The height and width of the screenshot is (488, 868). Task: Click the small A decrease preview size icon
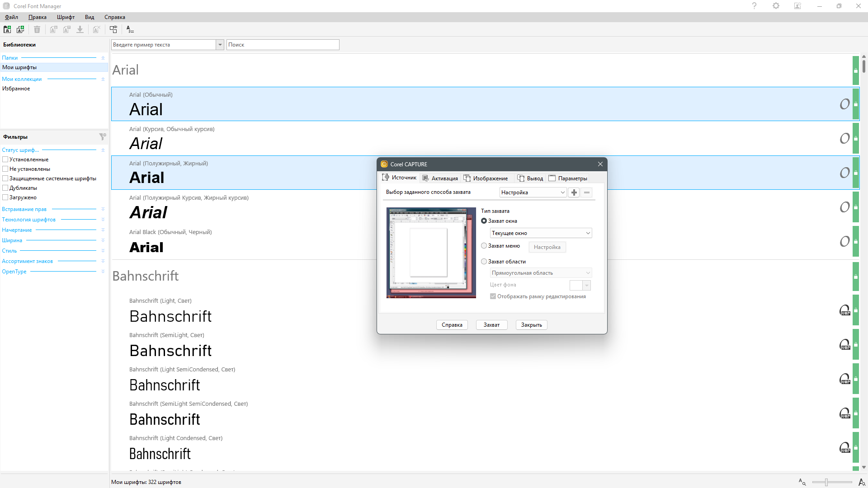click(802, 482)
